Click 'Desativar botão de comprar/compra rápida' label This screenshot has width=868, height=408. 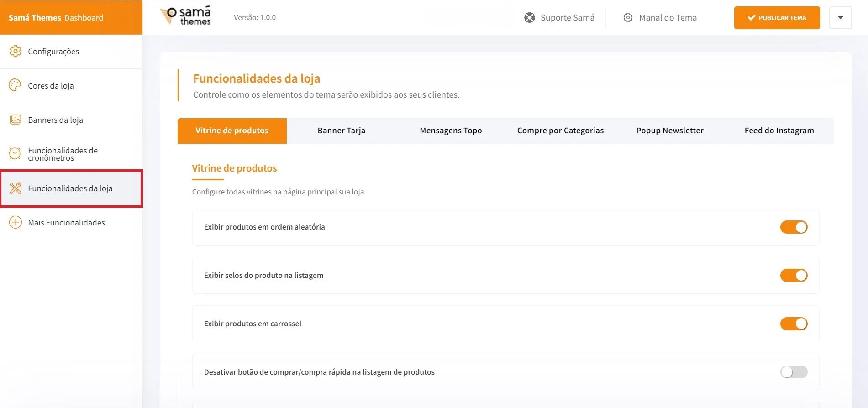[319, 372]
